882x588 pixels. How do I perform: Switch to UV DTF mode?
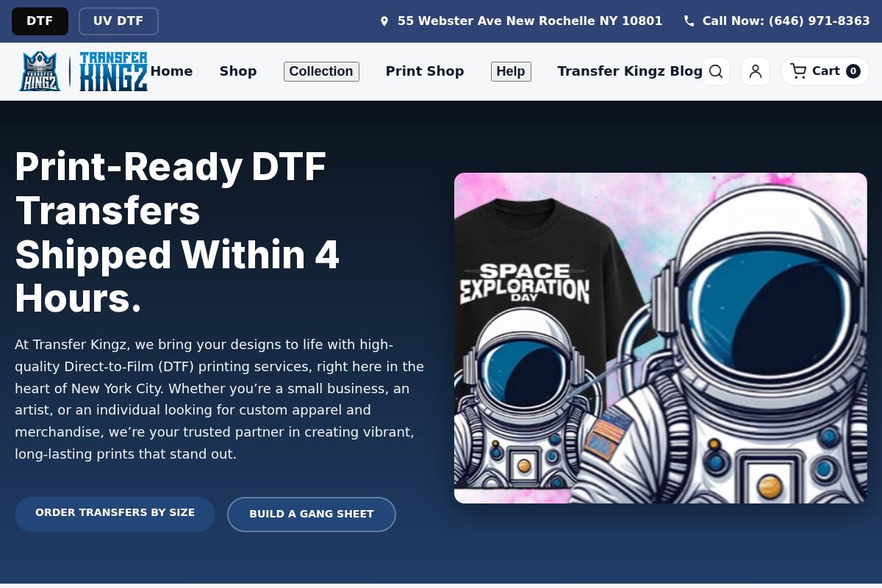tap(118, 21)
